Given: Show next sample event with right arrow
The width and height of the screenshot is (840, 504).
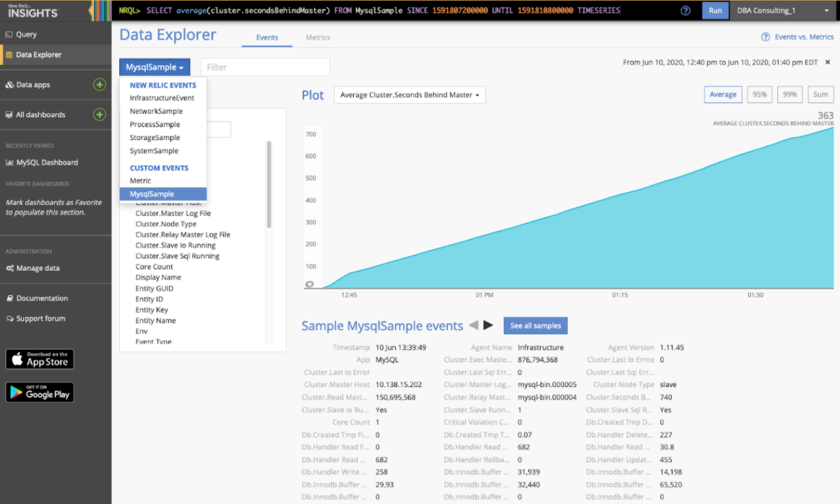Looking at the screenshot, I should pos(489,326).
